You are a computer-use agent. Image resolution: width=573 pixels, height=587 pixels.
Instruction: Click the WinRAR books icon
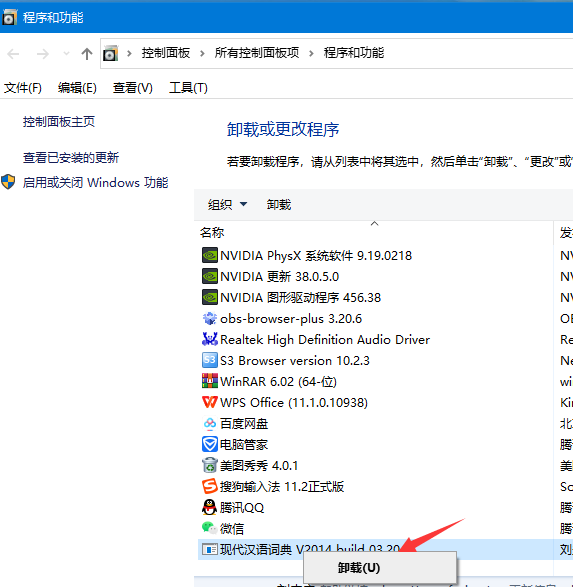click(x=210, y=381)
